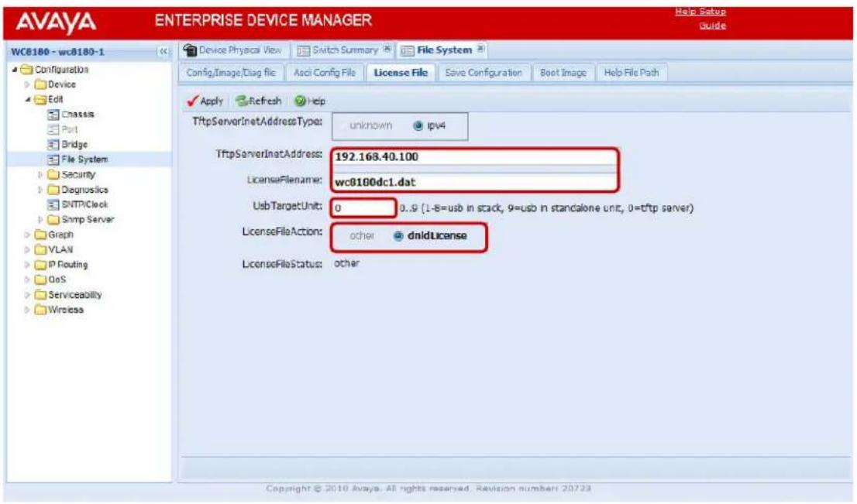Click the Security folder icon
The image size is (857, 504).
coord(53,175)
